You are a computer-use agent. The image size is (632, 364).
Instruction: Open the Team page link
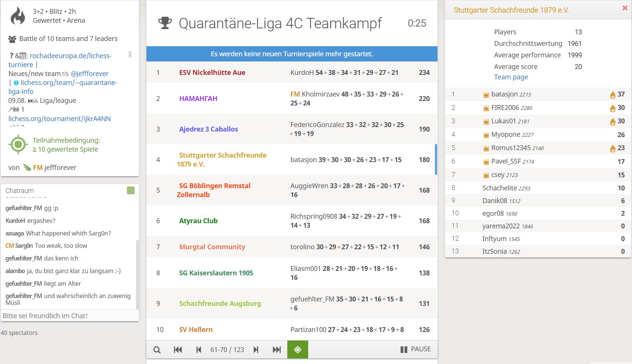(x=511, y=77)
